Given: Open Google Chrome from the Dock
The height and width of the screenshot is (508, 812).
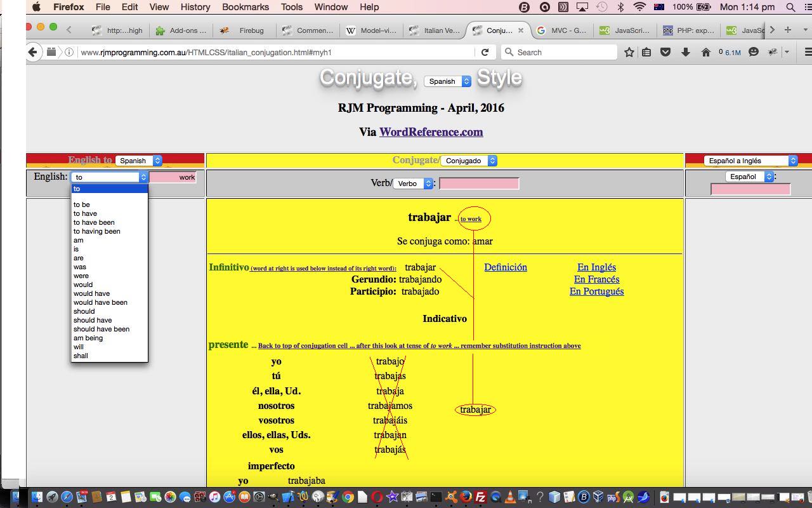Looking at the screenshot, I should coord(347,497).
